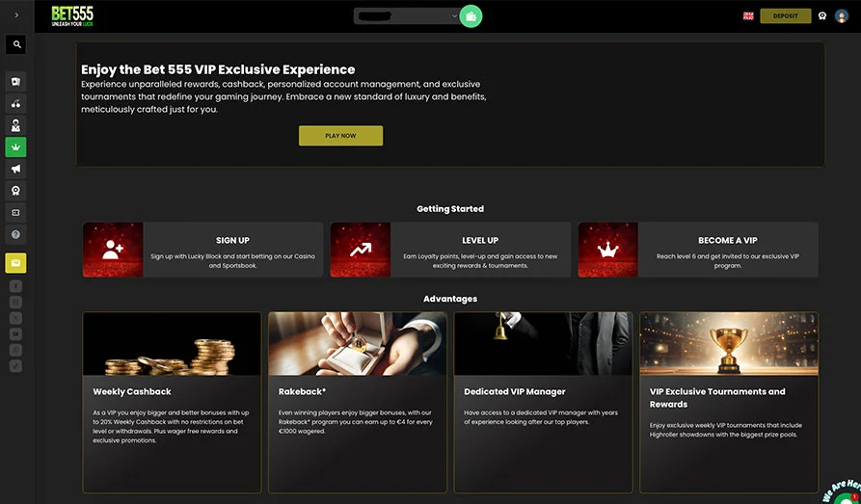This screenshot has height=504, width=861.
Task: Click the Rakeback* heading
Action: 302,391
